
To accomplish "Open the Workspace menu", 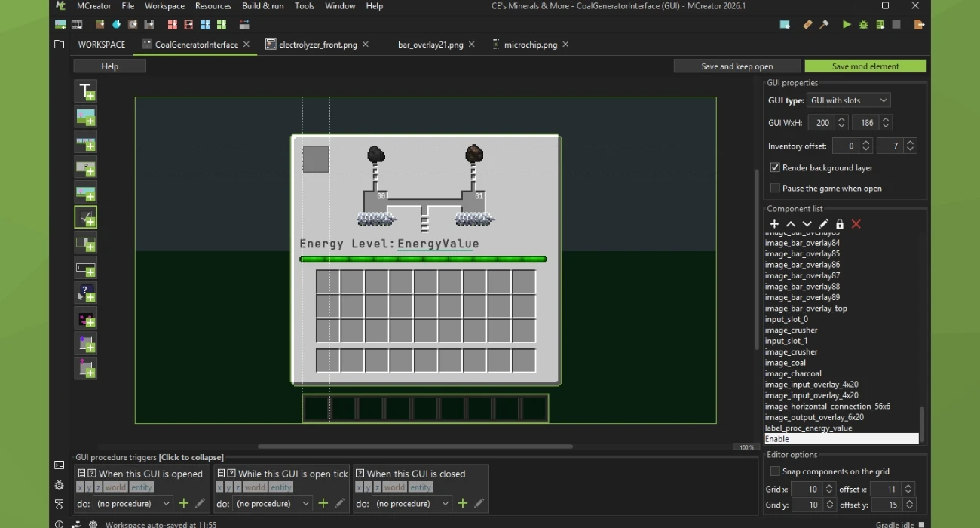I will 164,6.
